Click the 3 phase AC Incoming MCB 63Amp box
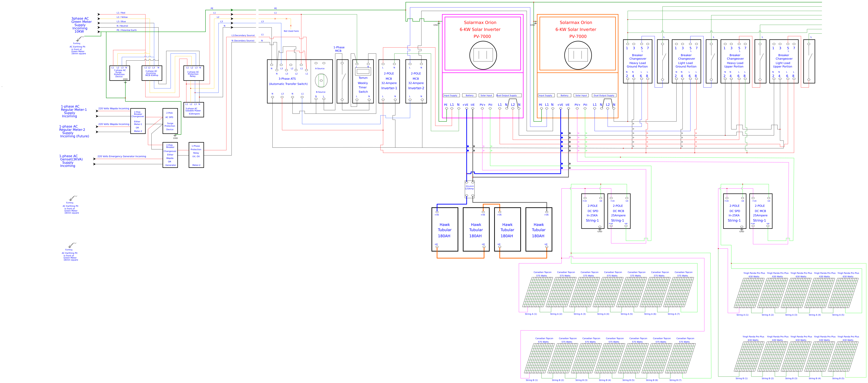Image resolution: width=868 pixels, height=383 pixels. pyautogui.click(x=152, y=73)
